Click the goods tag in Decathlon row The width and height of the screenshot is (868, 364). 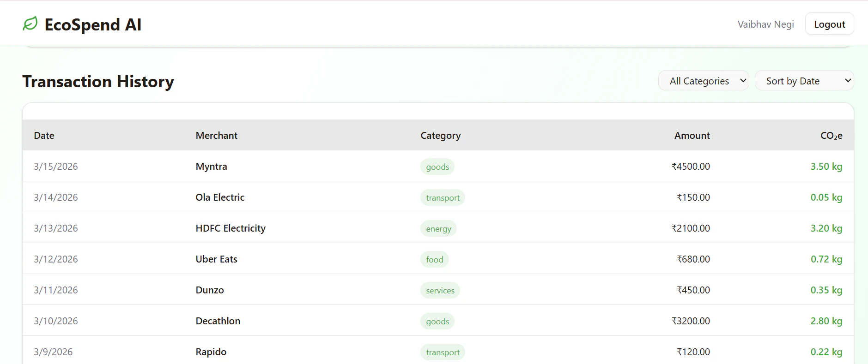click(437, 322)
